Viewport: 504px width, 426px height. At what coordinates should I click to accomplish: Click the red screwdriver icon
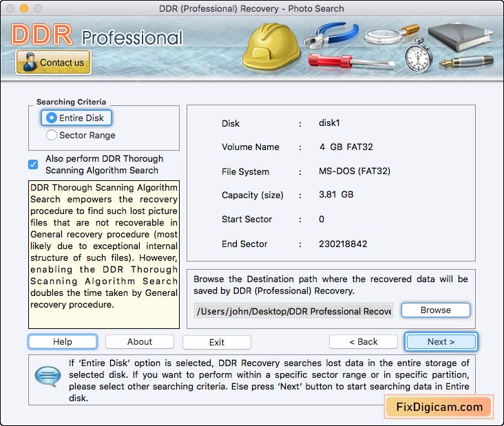coord(351,61)
